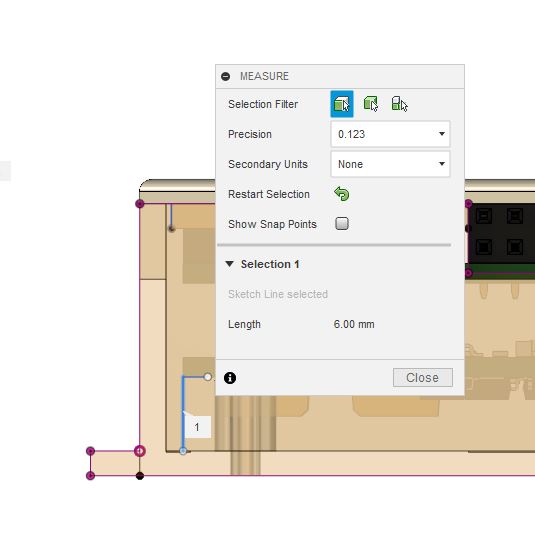Click the selection label 1 tag
Screen dimensions: 535x535
(197, 427)
